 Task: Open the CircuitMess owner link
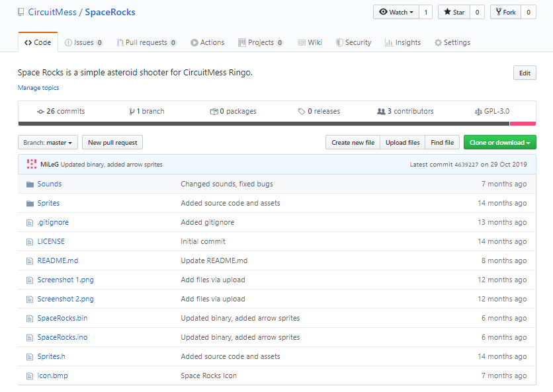(52, 13)
